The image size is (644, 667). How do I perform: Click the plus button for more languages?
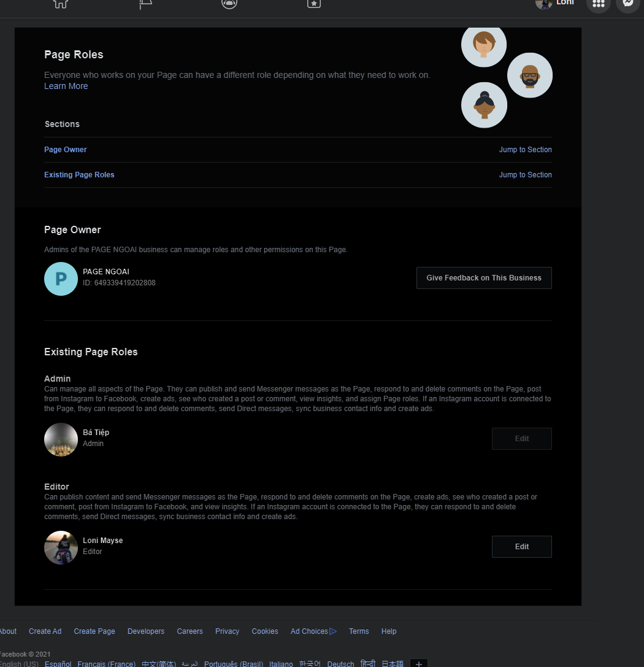(x=419, y=663)
